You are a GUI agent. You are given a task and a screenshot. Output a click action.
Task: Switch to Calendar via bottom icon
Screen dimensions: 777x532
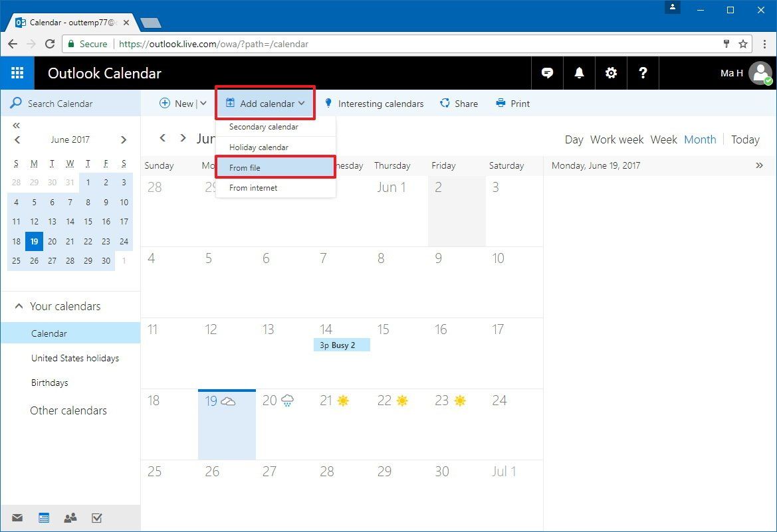click(x=44, y=518)
